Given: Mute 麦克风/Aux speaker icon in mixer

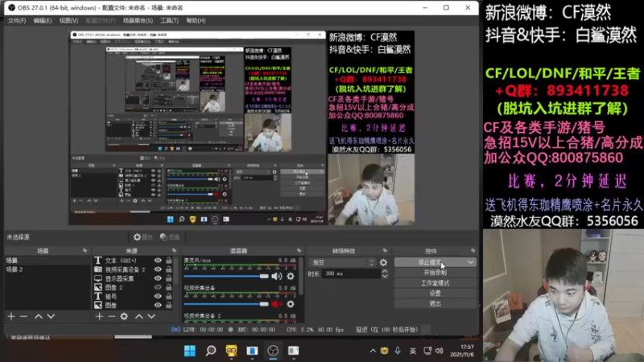Looking at the screenshot, I should point(276,276).
